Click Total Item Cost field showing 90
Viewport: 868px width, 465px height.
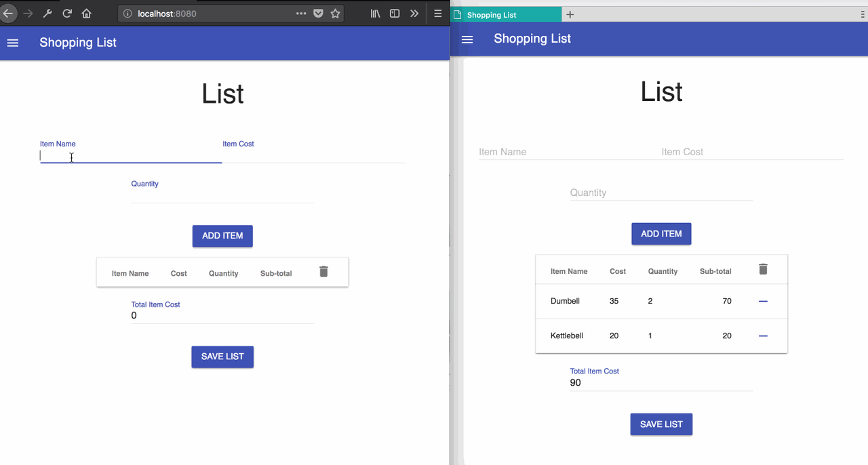pos(661,382)
